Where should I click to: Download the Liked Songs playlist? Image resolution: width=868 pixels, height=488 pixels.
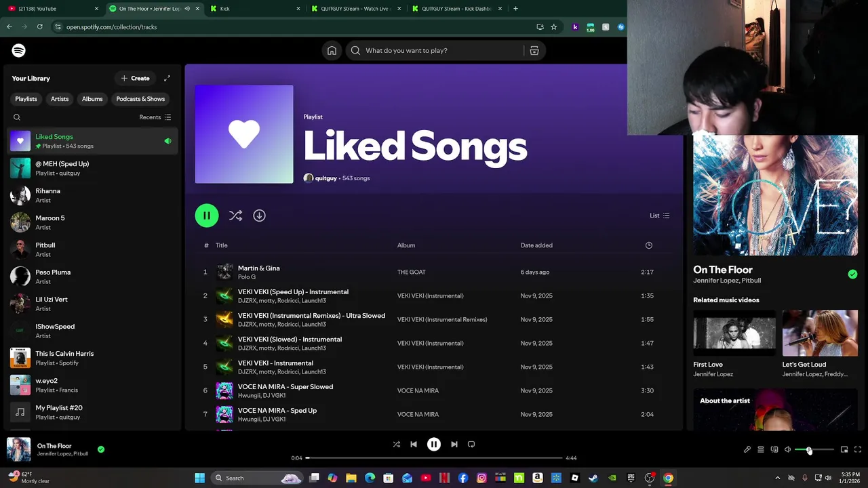tap(259, 216)
